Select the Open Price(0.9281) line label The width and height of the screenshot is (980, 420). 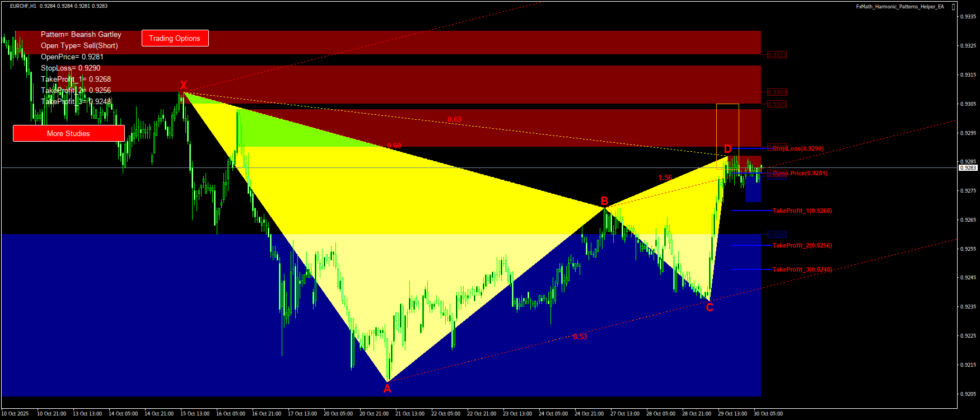coord(800,173)
